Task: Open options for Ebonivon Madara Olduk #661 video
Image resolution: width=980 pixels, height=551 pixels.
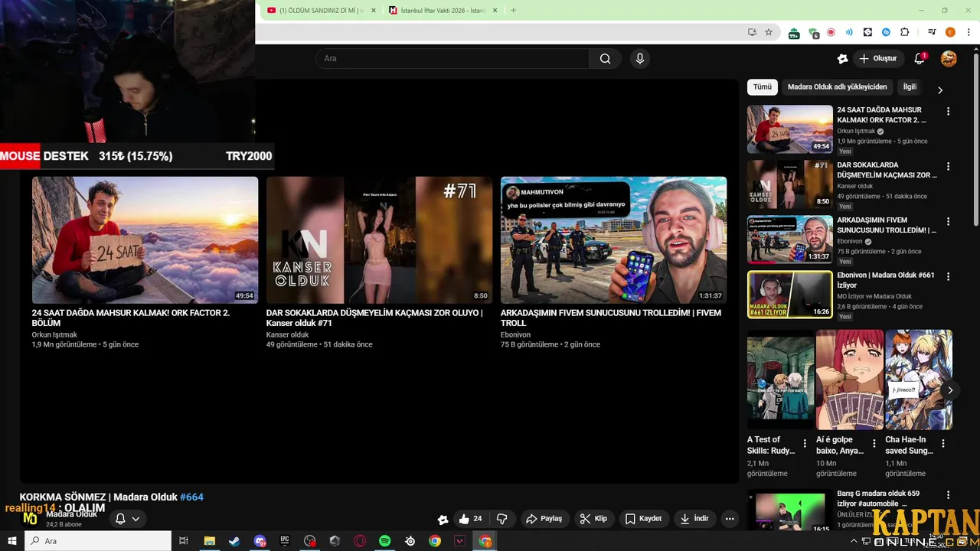Action: point(948,277)
